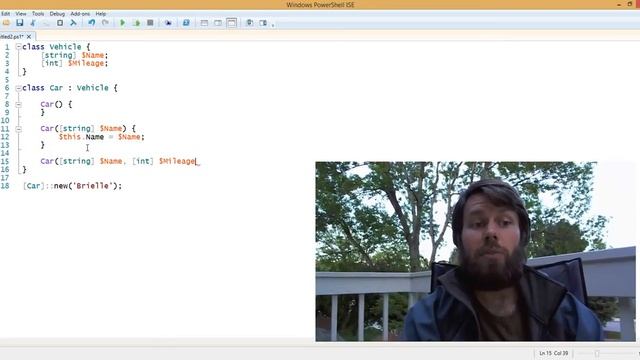Click the '$this.Name = $Name;' code line

[102, 137]
